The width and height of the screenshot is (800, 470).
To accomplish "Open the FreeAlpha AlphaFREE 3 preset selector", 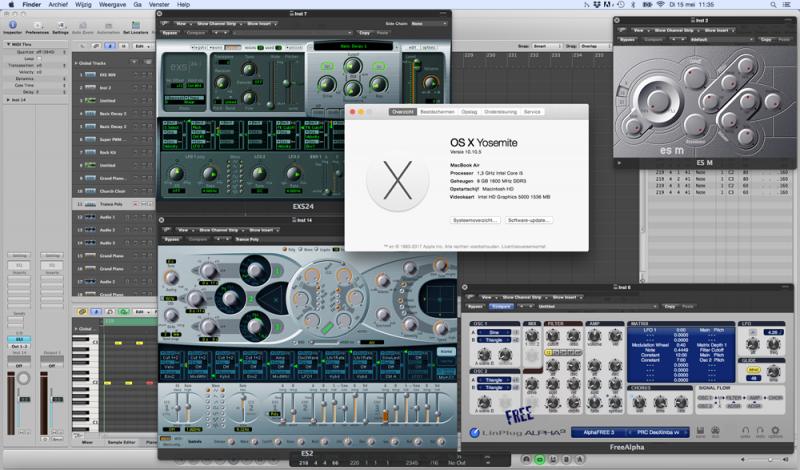I will pyautogui.click(x=599, y=432).
